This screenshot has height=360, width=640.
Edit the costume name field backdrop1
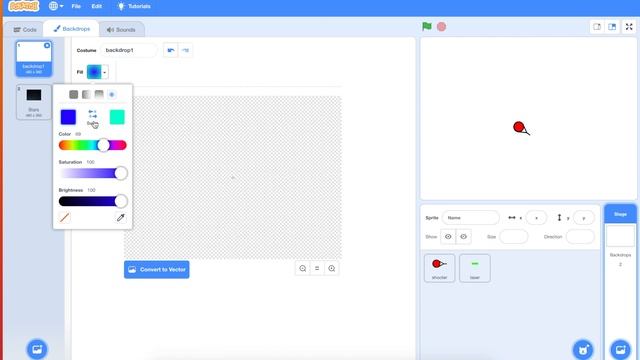point(129,50)
